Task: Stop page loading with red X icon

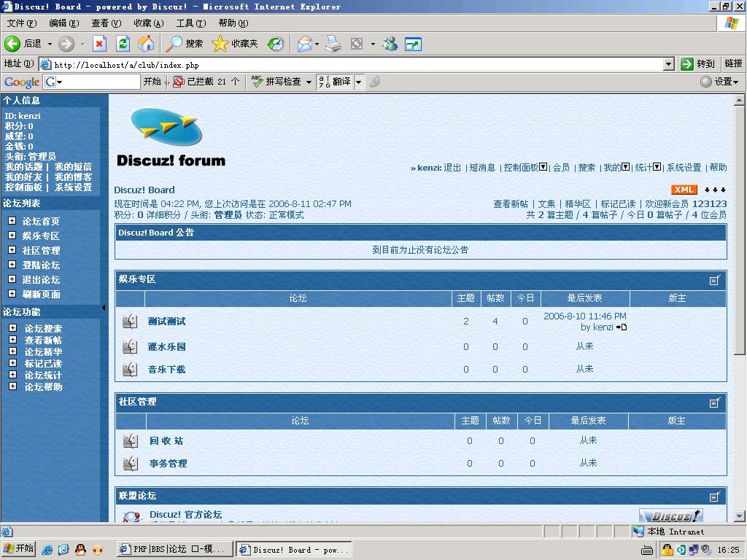Action: [99, 44]
